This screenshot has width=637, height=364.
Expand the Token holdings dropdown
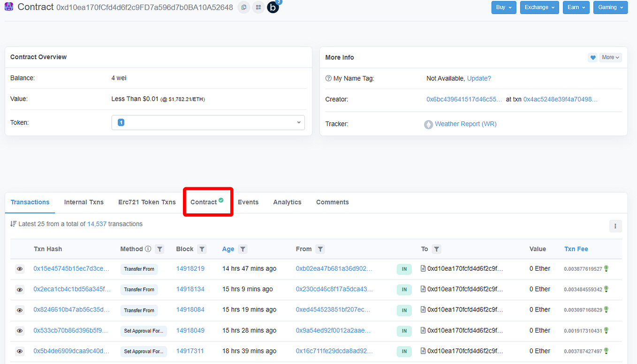tap(299, 122)
